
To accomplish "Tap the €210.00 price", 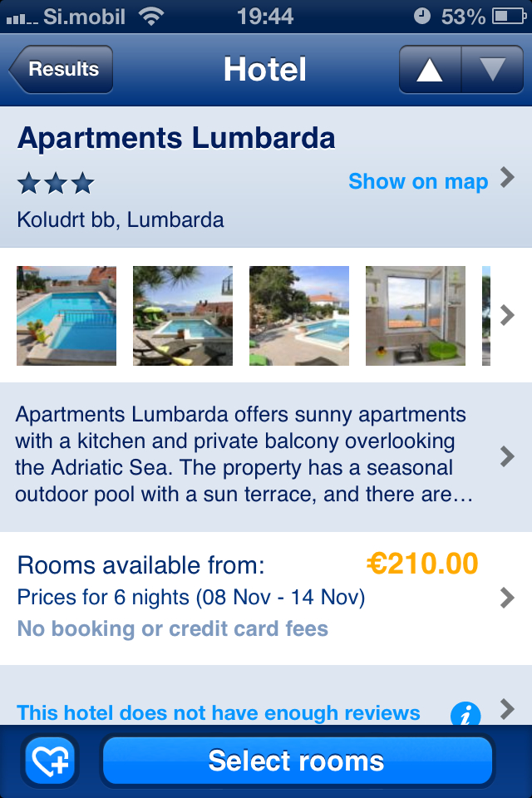I will coord(422,564).
